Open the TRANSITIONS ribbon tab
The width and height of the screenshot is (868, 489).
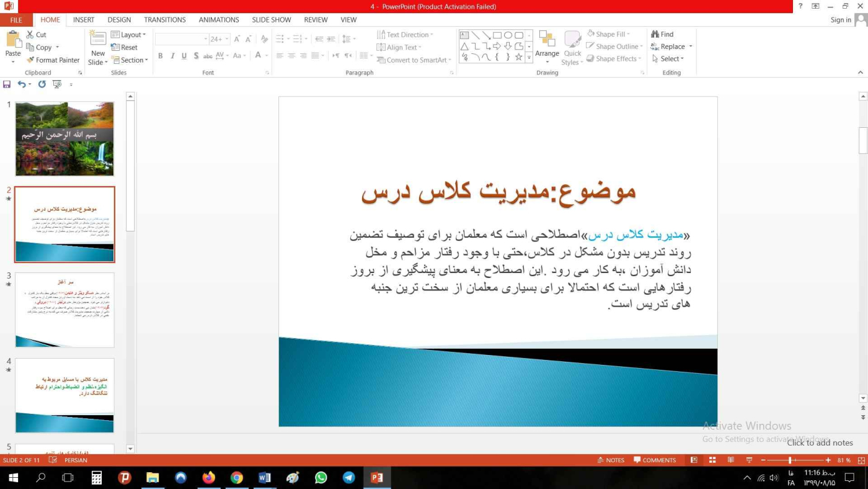click(164, 20)
